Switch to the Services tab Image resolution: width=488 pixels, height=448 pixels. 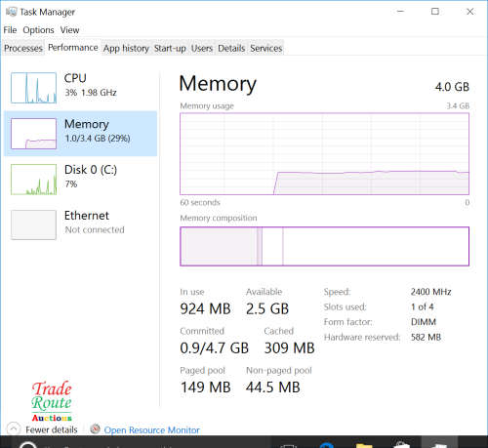pyautogui.click(x=266, y=48)
